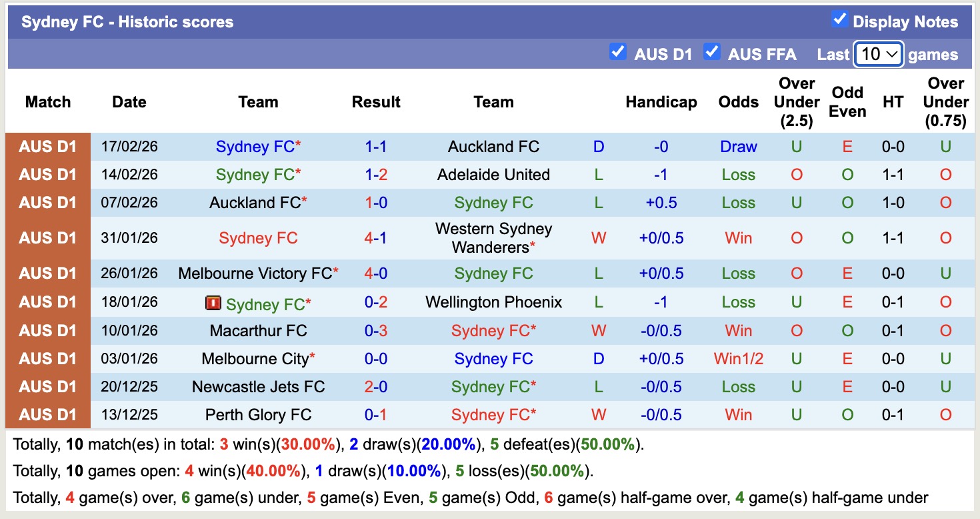This screenshot has height=519, width=980.
Task: Click the +0.5 handicap on Auckland row
Action: [x=662, y=202]
